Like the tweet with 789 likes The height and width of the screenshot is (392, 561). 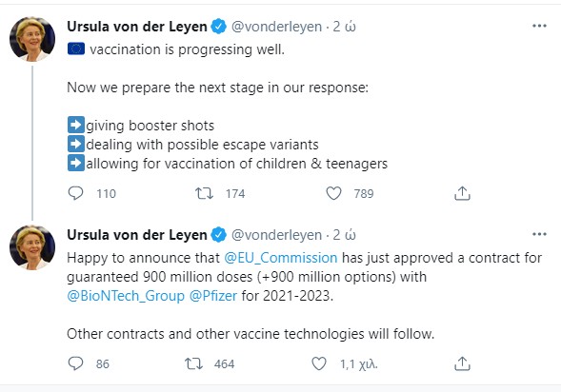coord(333,193)
